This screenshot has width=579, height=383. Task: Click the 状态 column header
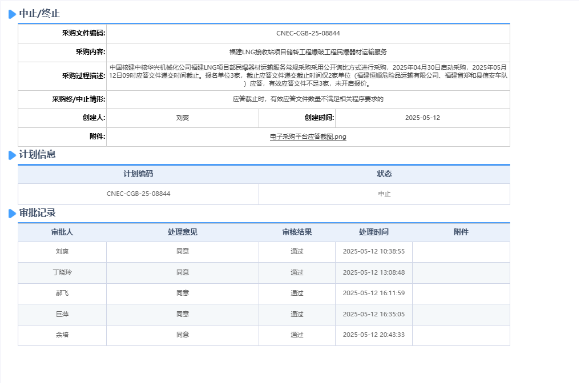[384, 174]
